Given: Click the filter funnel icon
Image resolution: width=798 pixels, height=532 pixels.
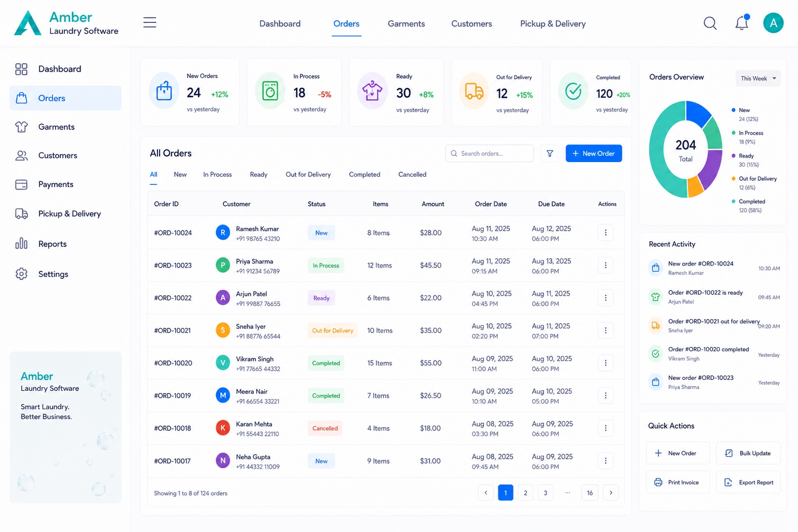Looking at the screenshot, I should tap(550, 153).
